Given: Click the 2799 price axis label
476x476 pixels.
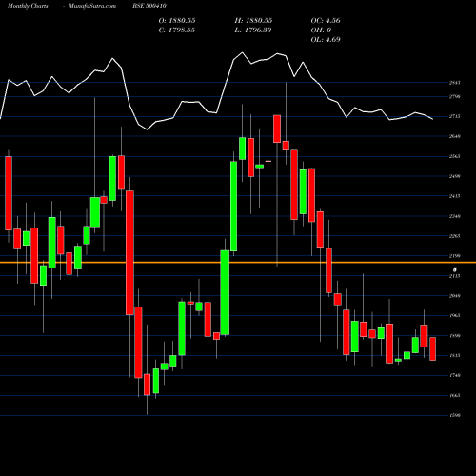Looking at the screenshot, I should 454,96.
